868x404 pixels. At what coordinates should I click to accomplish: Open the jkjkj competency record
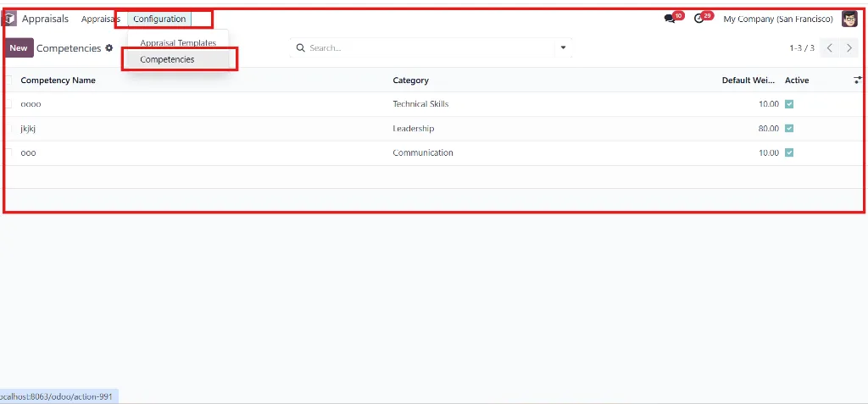[28, 129]
